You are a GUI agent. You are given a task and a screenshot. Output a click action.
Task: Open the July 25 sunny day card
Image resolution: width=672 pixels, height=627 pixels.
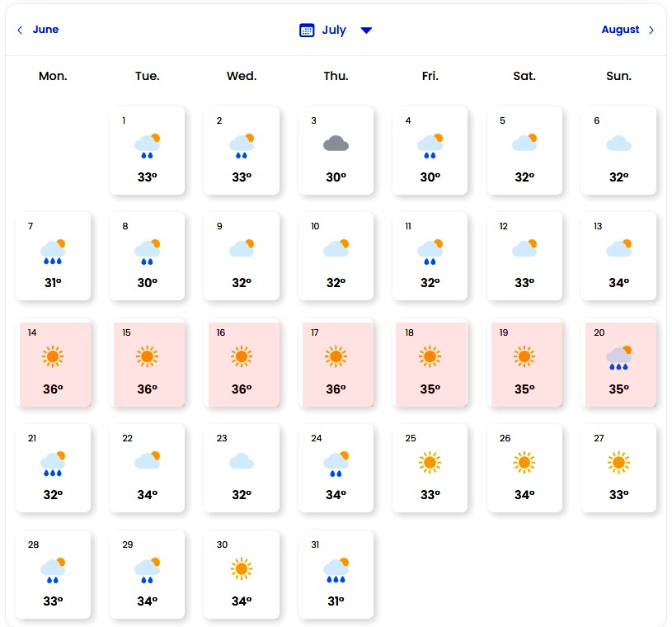(x=430, y=469)
